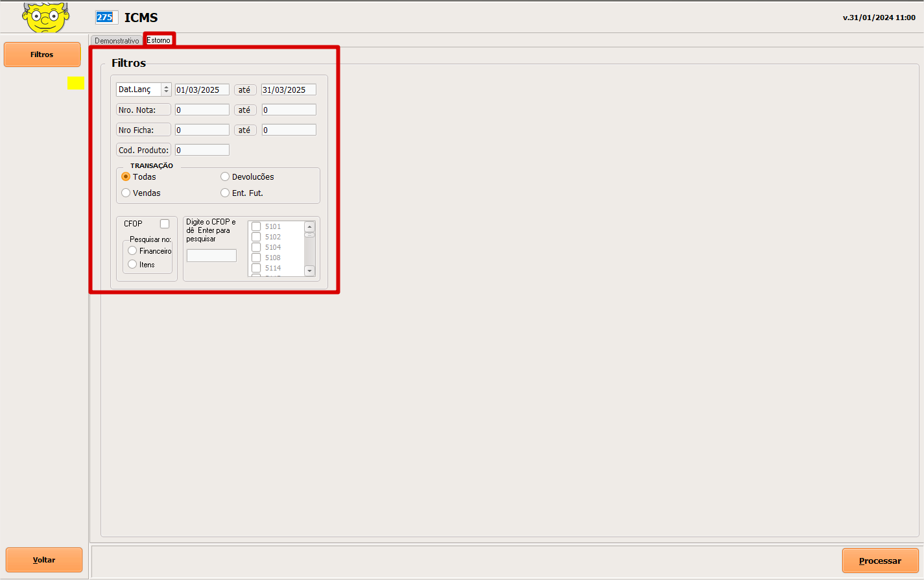924x580 pixels.
Task: Select the Vendas transaction option
Action: 126,193
